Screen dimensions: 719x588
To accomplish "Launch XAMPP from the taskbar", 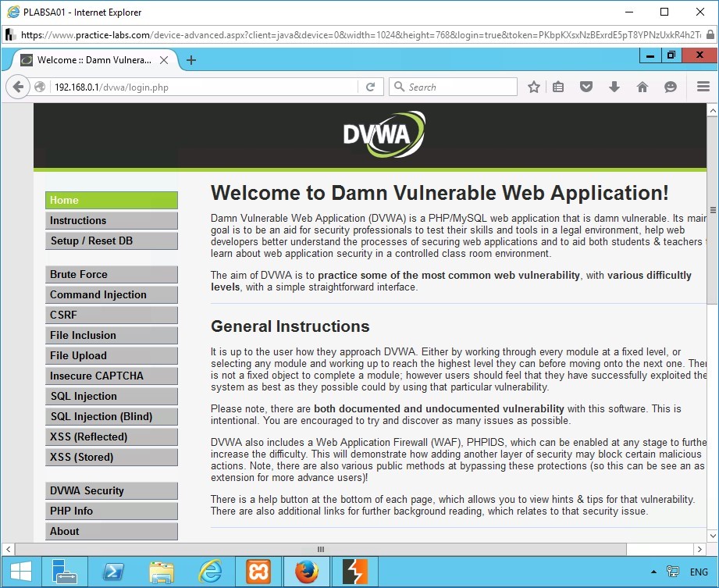I will pos(258,572).
